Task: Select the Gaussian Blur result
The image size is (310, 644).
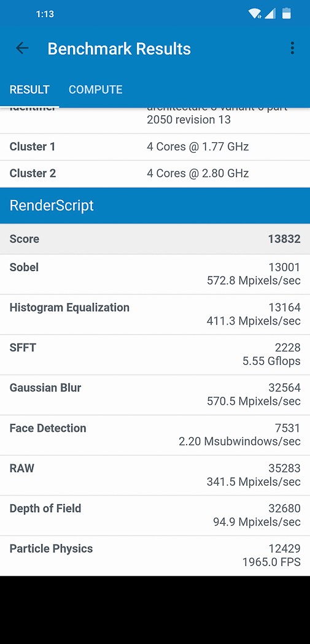Action: coord(155,395)
